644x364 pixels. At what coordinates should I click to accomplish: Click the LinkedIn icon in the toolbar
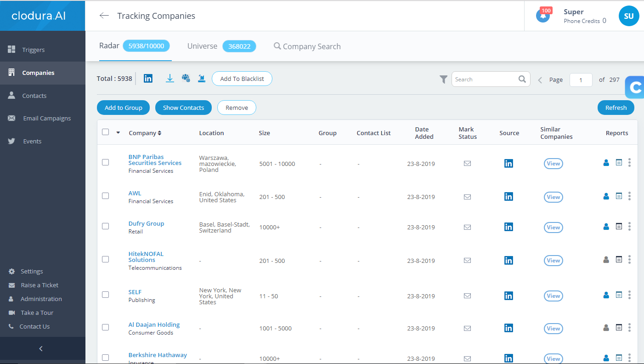148,79
